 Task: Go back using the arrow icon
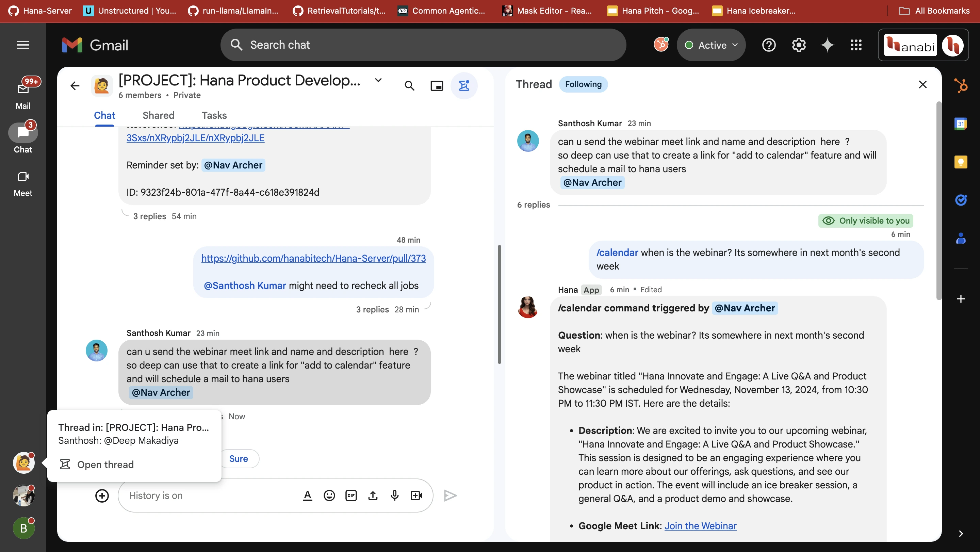(x=75, y=86)
